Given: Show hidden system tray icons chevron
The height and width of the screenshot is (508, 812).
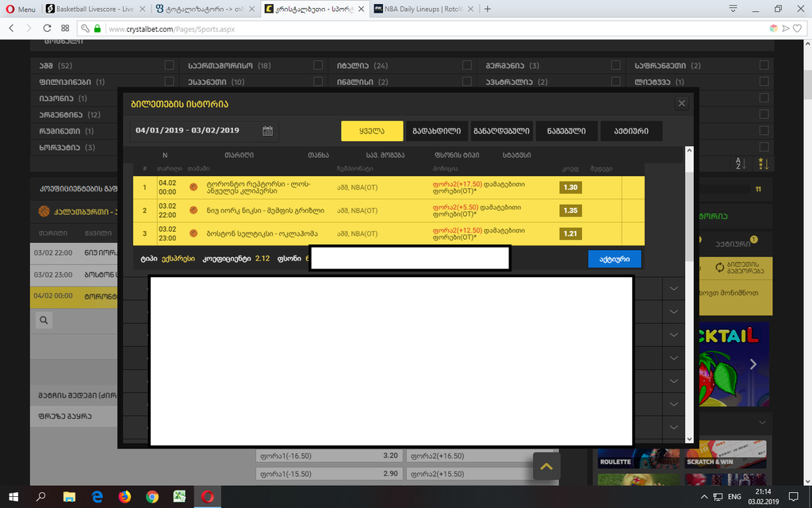Looking at the screenshot, I should point(704,497).
